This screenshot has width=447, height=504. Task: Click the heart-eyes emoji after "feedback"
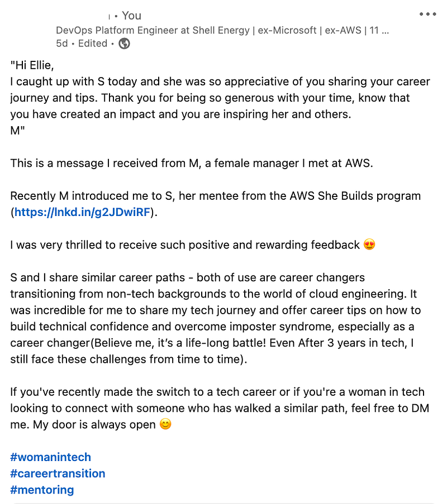369,244
